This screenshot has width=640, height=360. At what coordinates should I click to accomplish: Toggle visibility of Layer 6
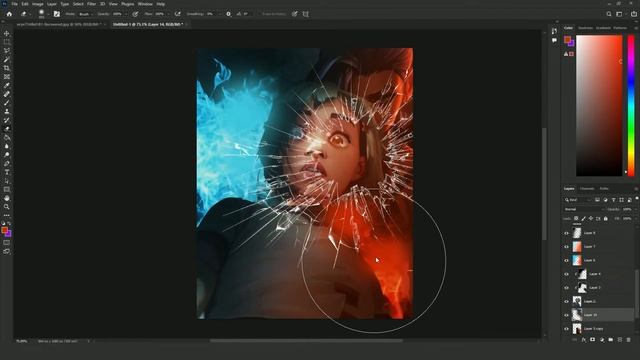pyautogui.click(x=566, y=260)
